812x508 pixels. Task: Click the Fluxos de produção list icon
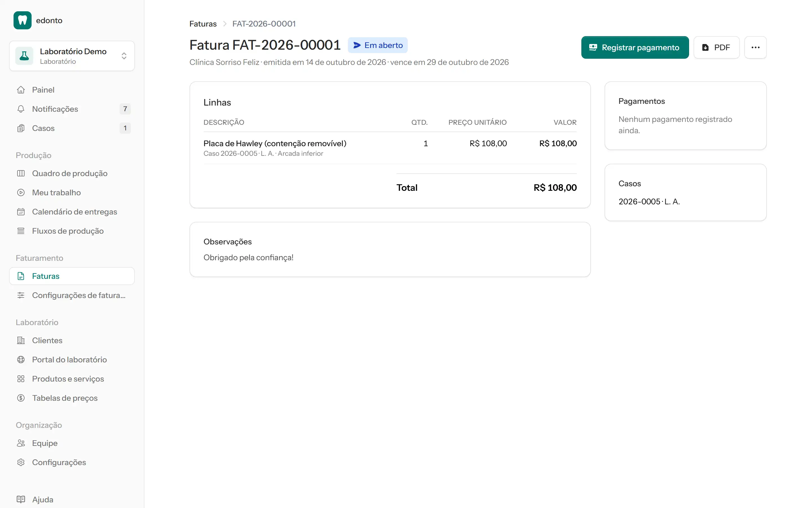click(21, 231)
